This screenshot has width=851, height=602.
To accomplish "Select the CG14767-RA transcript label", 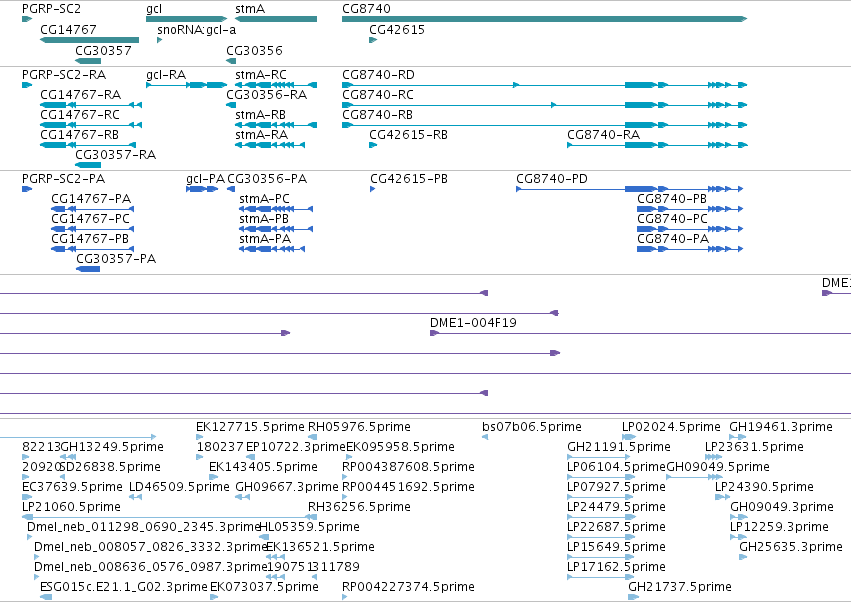I will [x=80, y=95].
